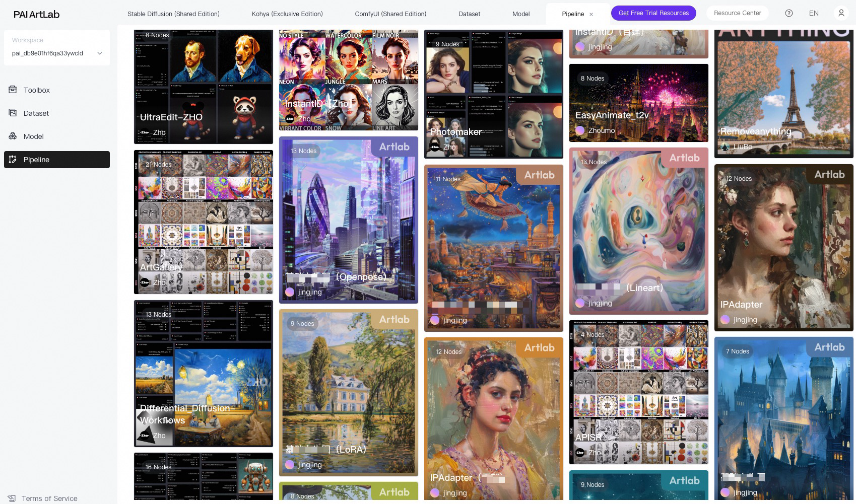Click Zho's avatar on the Photomaker card
This screenshot has height=504, width=856.
(435, 147)
